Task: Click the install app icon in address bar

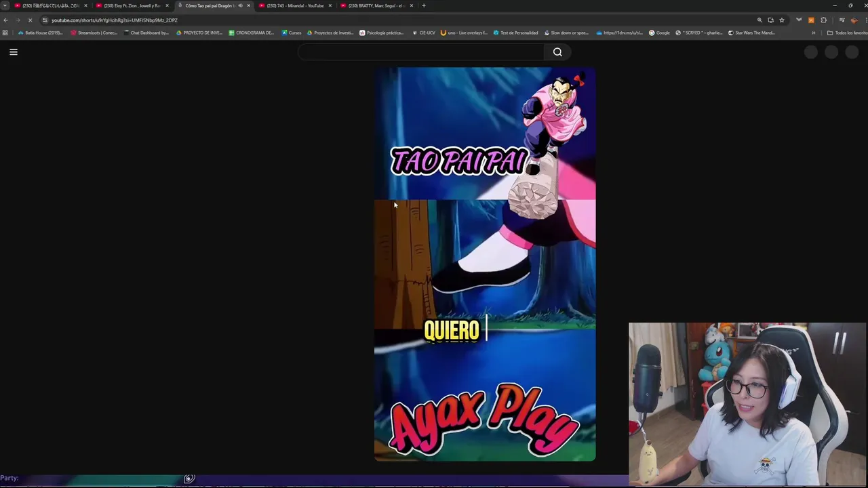Action: (x=770, y=20)
